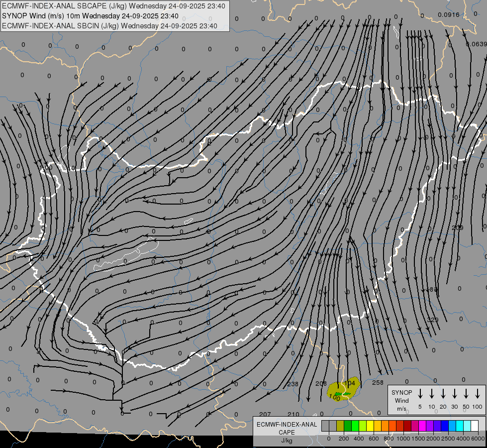487x448 pixels.
Task: Click the 30 m/s wind arrow in legend
Action: pos(454,394)
